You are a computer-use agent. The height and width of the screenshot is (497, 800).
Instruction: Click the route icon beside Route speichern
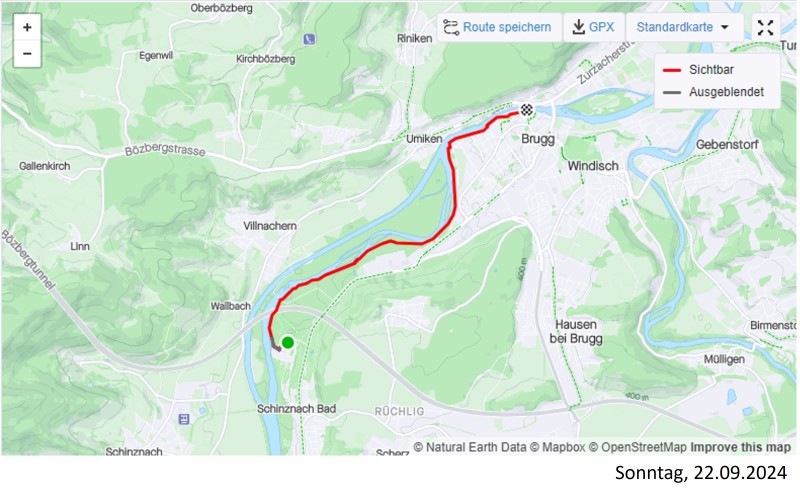click(x=451, y=28)
